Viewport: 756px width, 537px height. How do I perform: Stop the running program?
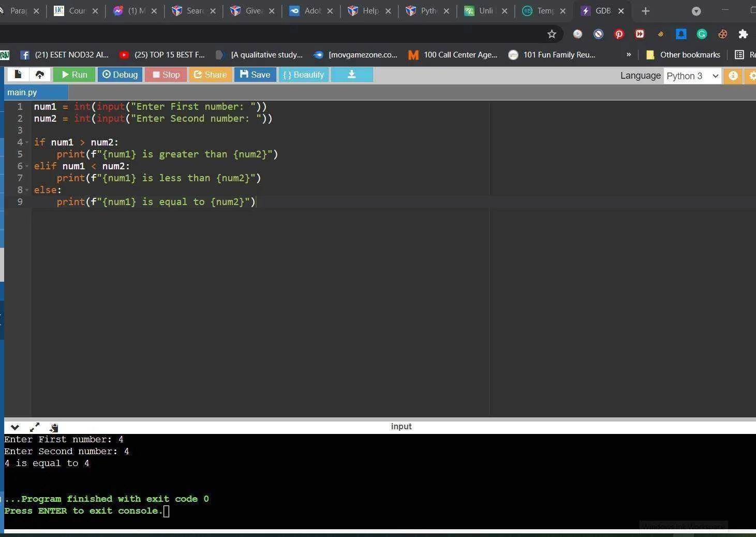coord(166,75)
